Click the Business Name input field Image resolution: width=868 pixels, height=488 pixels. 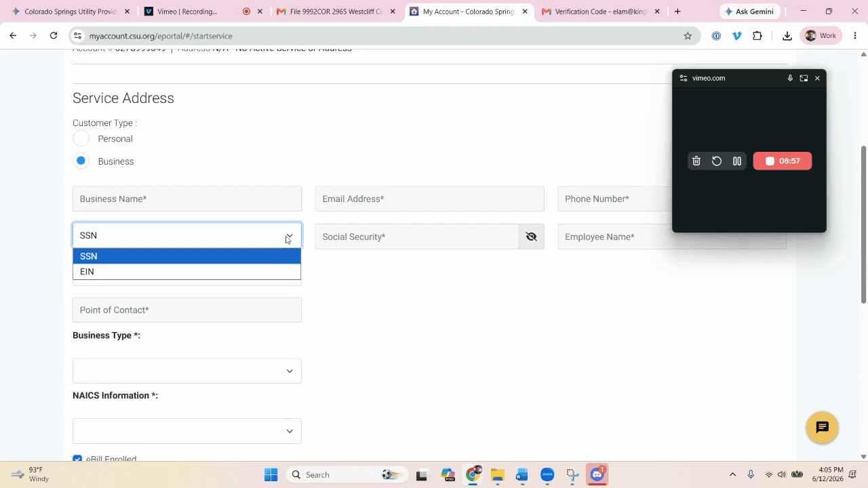[187, 199]
